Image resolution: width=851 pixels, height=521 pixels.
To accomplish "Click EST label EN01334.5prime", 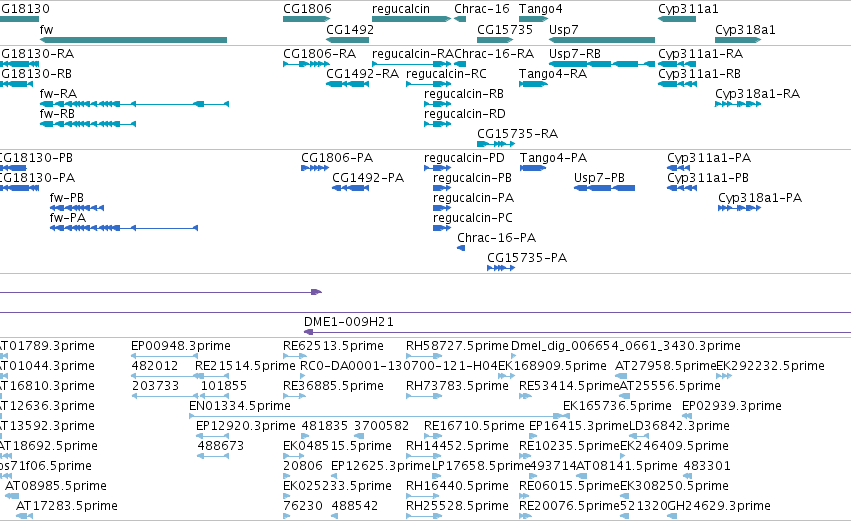I will click(240, 406).
